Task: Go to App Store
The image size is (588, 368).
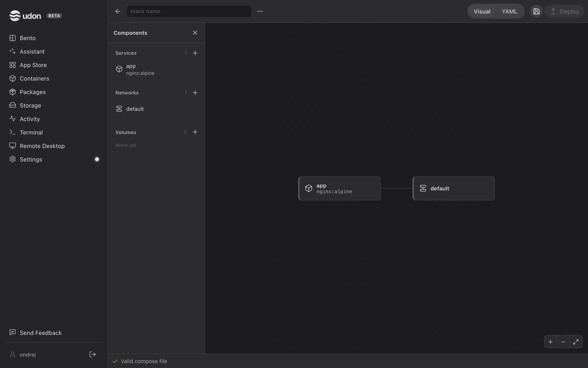Action: pos(54,65)
